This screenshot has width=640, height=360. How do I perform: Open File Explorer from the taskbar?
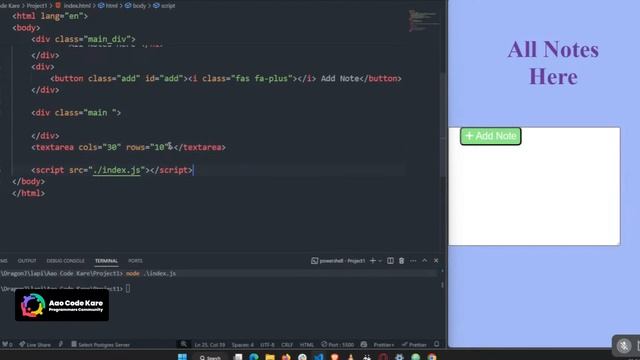270,357
